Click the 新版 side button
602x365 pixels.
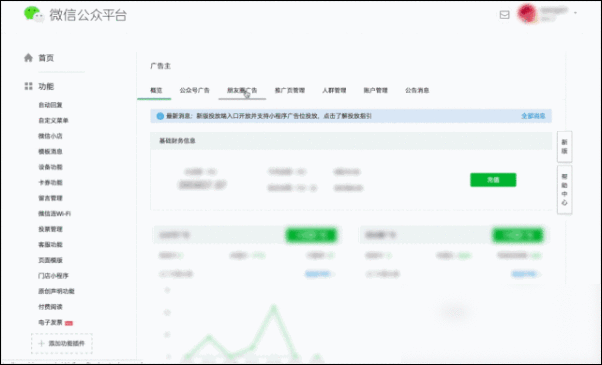tap(564, 147)
